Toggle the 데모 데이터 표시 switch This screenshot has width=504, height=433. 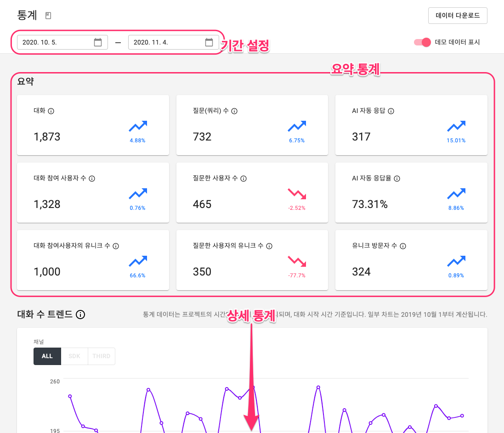[422, 42]
